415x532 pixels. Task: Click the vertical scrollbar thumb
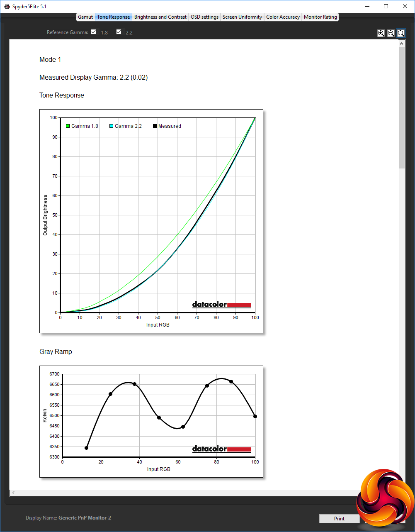point(402,107)
